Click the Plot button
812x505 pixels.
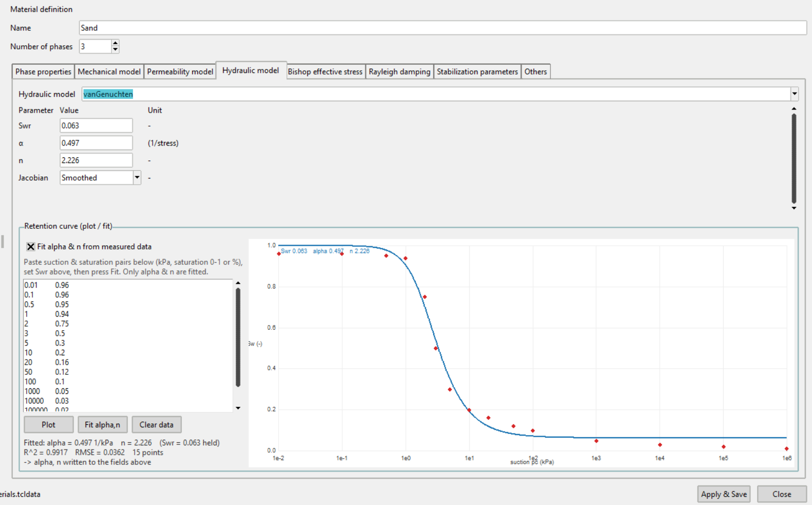click(x=48, y=425)
